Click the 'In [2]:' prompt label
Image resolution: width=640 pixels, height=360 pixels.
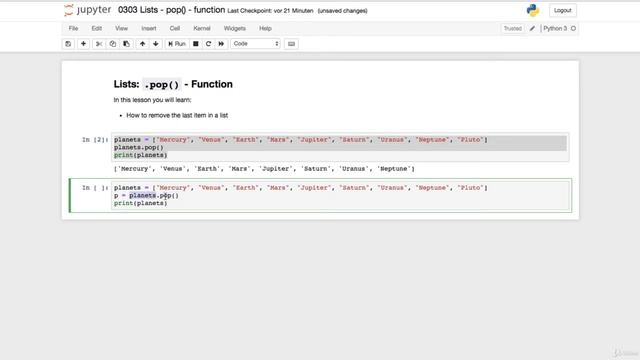pos(95,140)
